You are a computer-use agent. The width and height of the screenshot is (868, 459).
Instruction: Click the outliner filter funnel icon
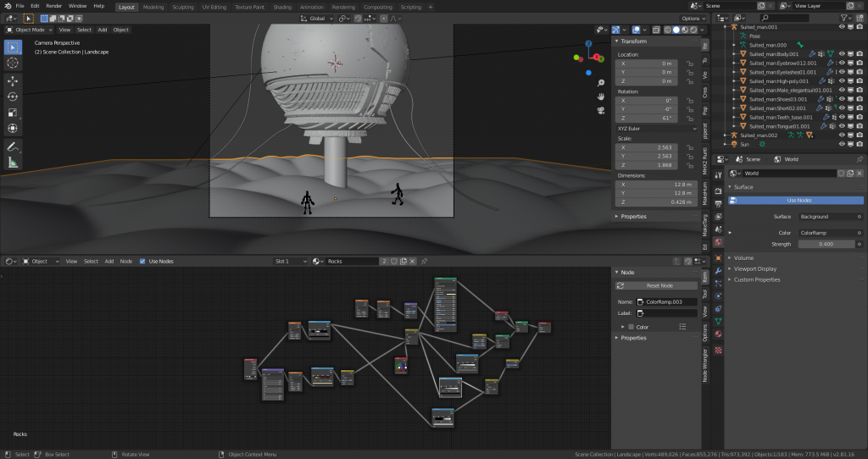[x=845, y=18]
